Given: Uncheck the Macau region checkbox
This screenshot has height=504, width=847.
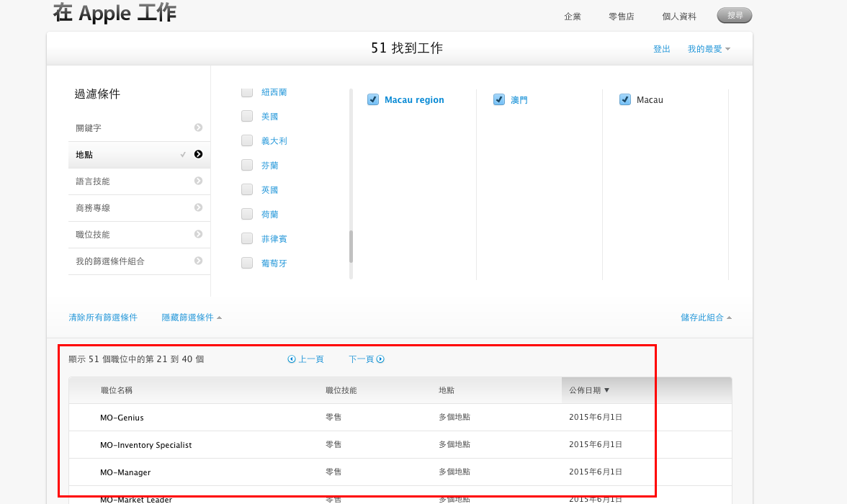Looking at the screenshot, I should 373,100.
